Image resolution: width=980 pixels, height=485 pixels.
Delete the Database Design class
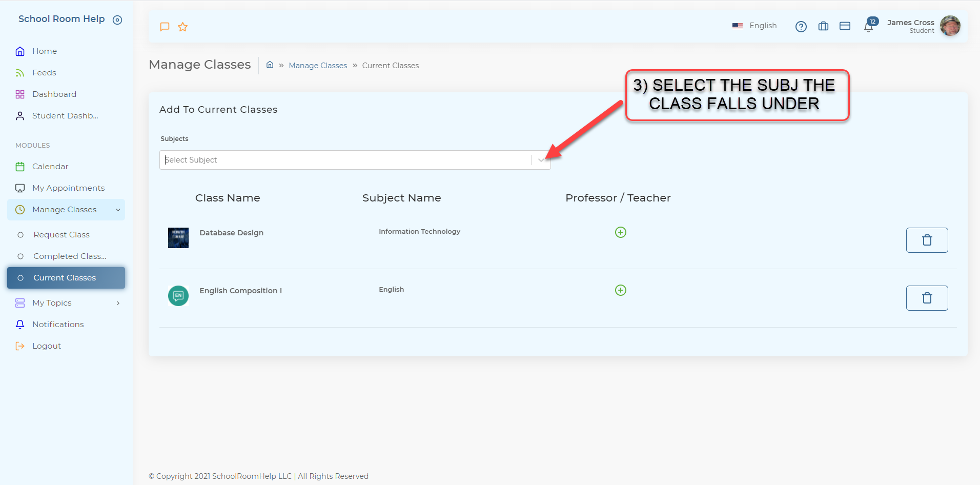point(927,240)
